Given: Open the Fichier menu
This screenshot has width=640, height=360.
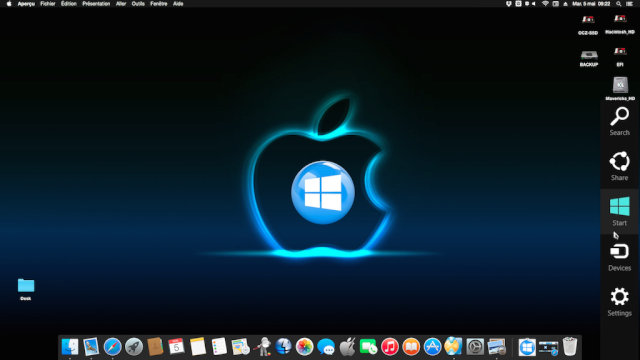Looking at the screenshot, I should coord(48,4).
